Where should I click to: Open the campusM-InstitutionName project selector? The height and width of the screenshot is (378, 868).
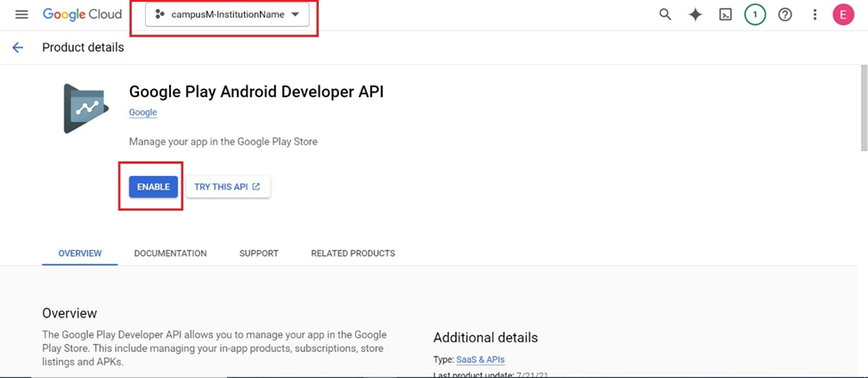(227, 15)
